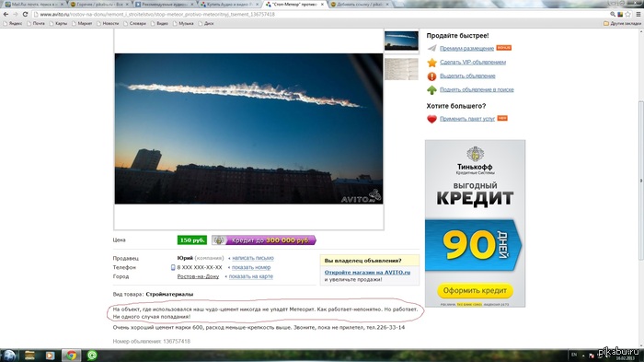
Task: Click the green up-arrow raise icon
Action: pyautogui.click(x=431, y=89)
